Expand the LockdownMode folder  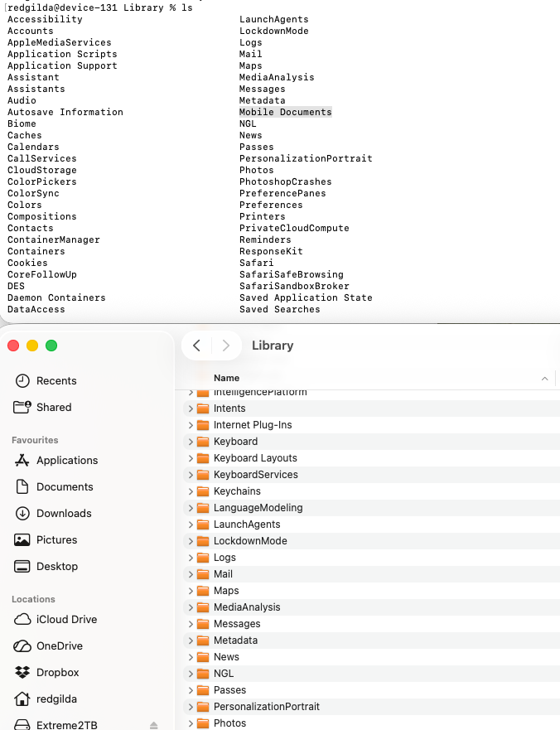191,541
